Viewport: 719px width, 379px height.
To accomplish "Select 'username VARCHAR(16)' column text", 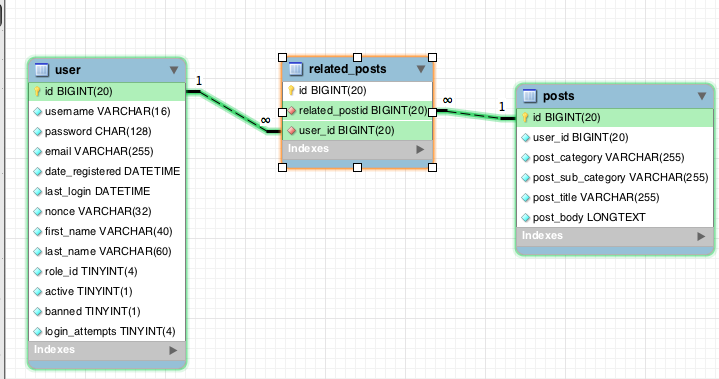I will (108, 111).
